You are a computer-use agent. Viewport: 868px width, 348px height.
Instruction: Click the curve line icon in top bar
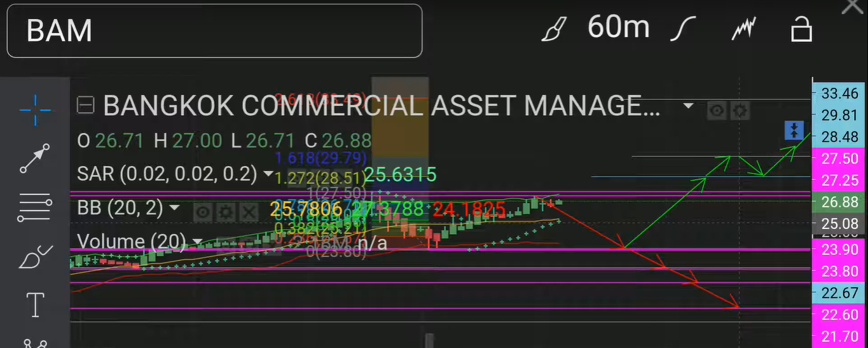684,29
